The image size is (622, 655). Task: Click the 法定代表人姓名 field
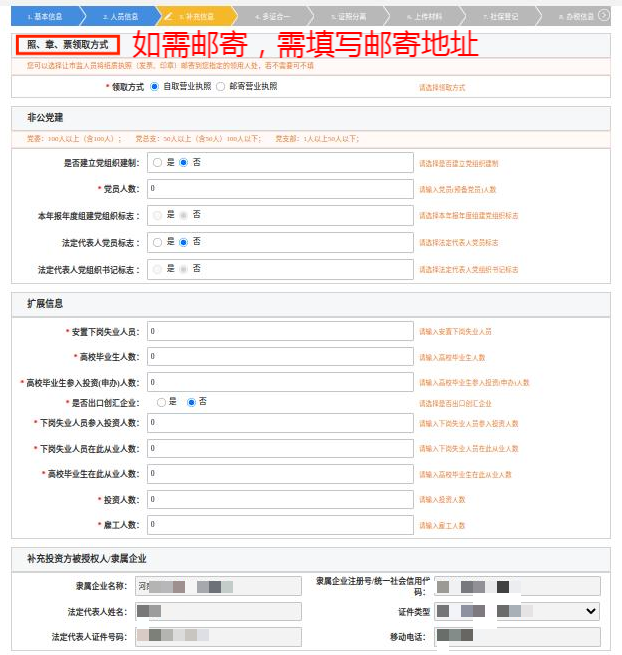point(218,612)
